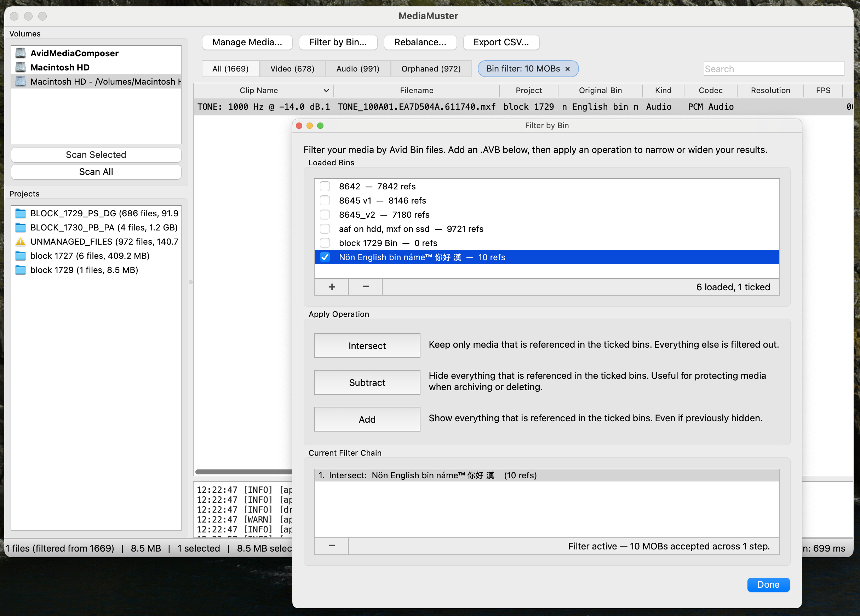
Task: Close the Filter by Bin dialog with red button
Action: [x=299, y=126]
